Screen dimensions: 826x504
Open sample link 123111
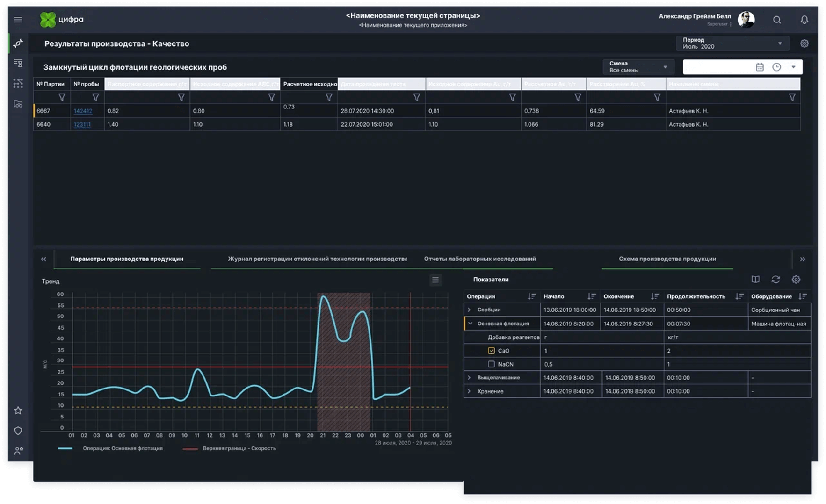point(82,125)
